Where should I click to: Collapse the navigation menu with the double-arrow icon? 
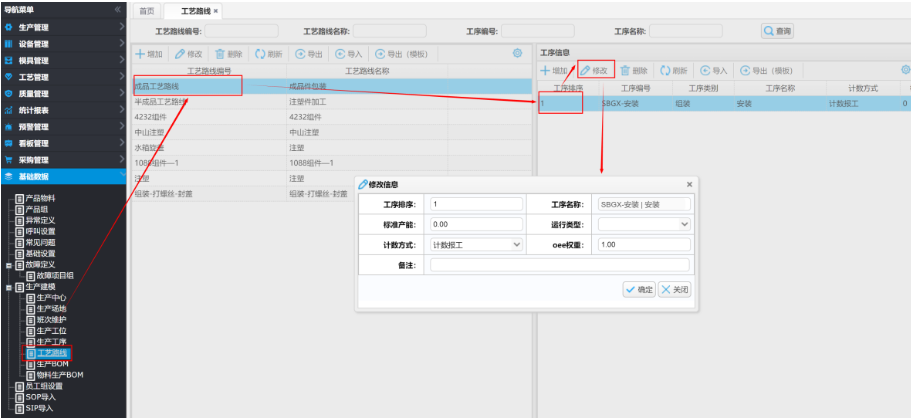coord(118,9)
